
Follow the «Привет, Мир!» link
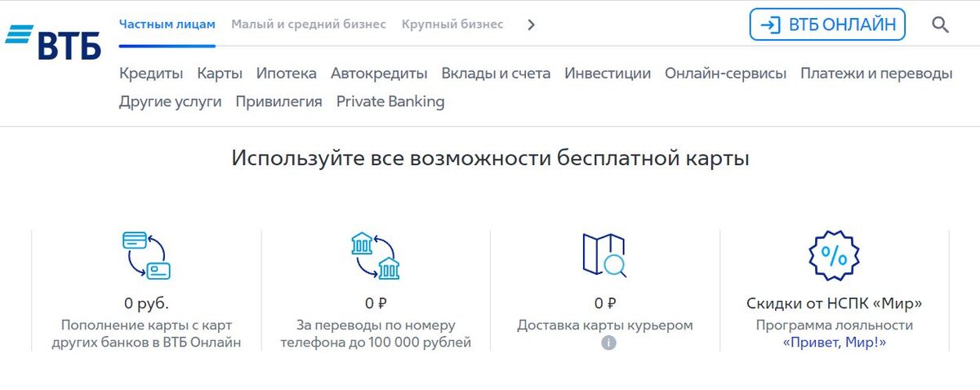(834, 343)
